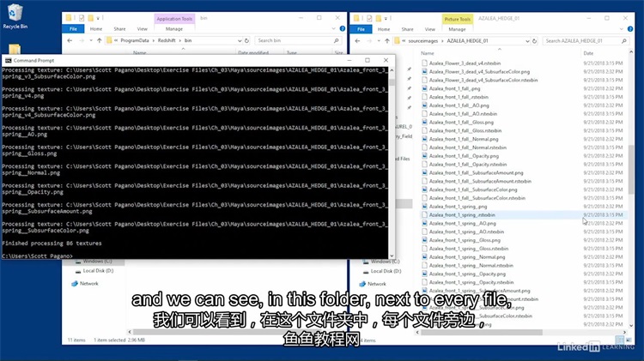Open Home tab in AZALEA_HEDGE_01 window
The width and height of the screenshot is (644, 361).
coord(384,29)
